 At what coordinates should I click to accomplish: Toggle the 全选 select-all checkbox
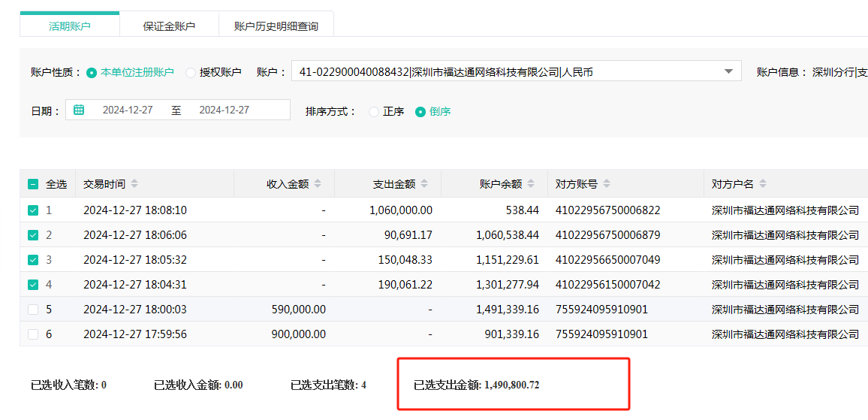(x=33, y=184)
